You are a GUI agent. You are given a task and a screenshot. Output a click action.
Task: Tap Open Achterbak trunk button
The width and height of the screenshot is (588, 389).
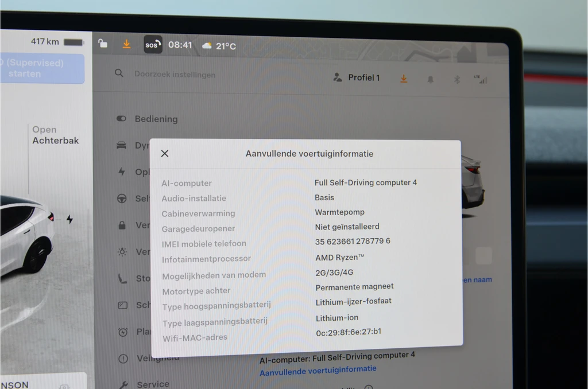56,135
